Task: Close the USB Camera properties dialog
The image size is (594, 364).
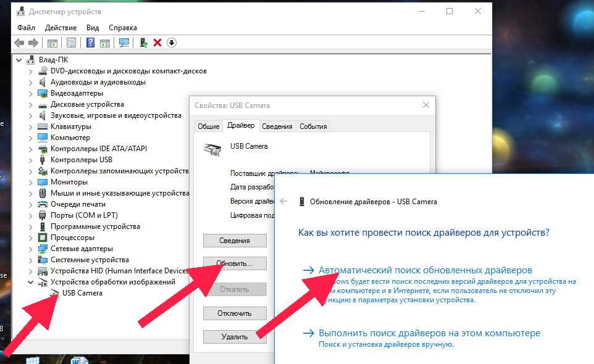Action: point(426,105)
